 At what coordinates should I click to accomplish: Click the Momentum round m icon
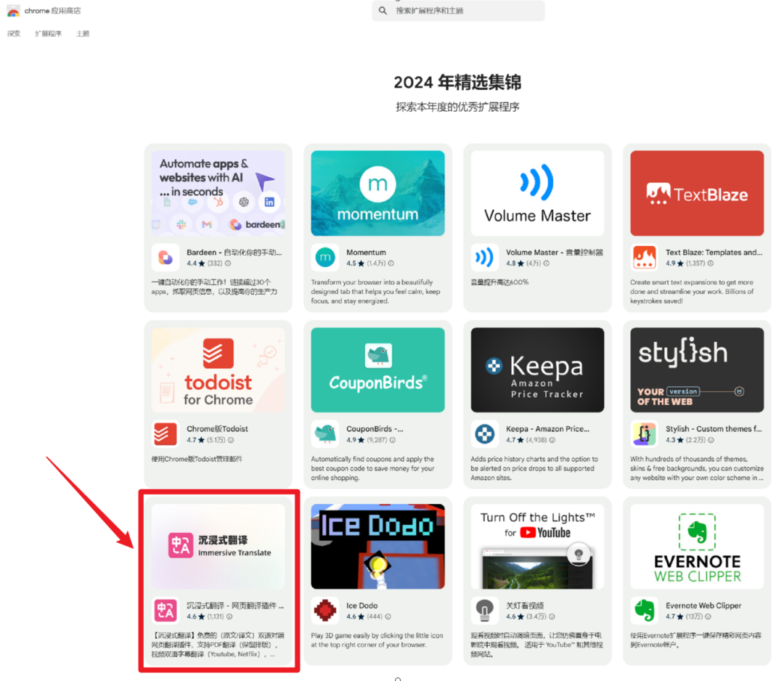(325, 257)
